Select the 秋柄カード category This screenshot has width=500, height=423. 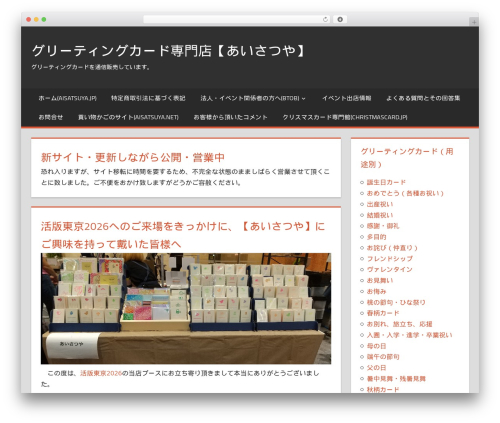[x=383, y=389]
